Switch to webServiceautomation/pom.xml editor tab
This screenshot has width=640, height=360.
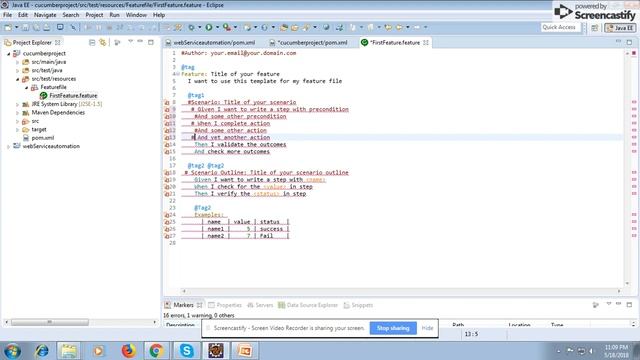point(210,42)
